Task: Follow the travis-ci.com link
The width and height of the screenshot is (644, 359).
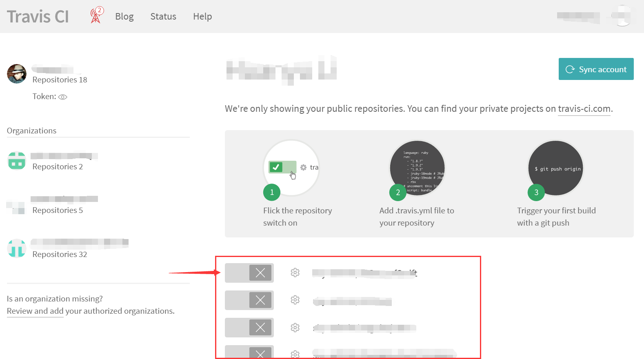Action: pyautogui.click(x=584, y=109)
